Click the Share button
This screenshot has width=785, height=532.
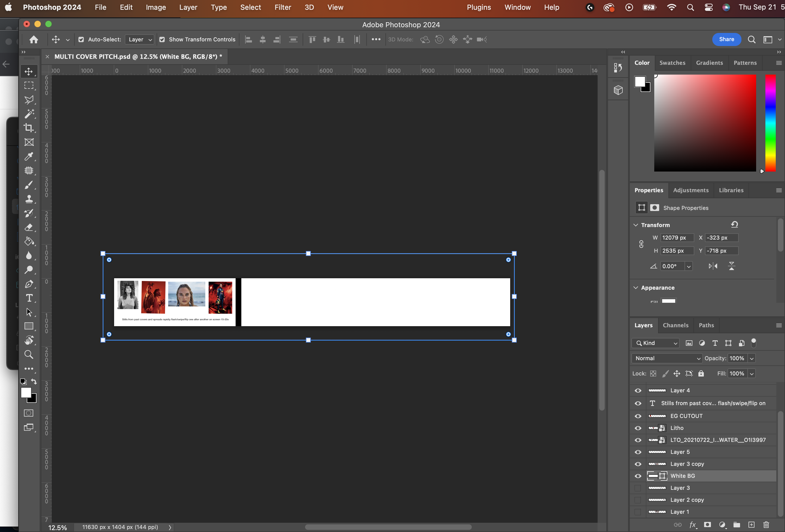726,39
